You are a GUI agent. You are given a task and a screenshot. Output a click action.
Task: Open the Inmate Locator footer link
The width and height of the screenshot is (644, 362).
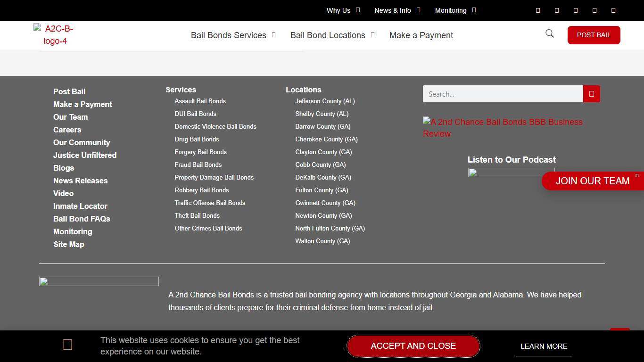pos(80,206)
